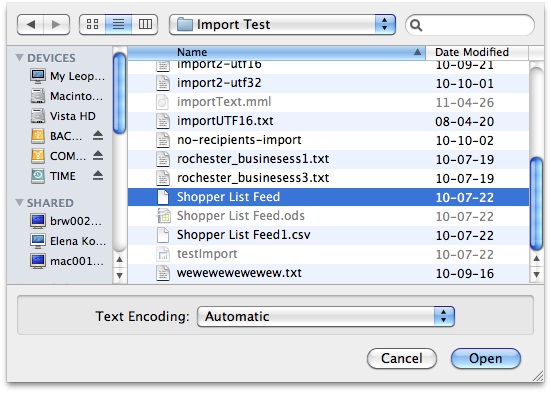Select Shopper List Feed.ods file
Screen dimensions: 551x393
pos(328,216)
